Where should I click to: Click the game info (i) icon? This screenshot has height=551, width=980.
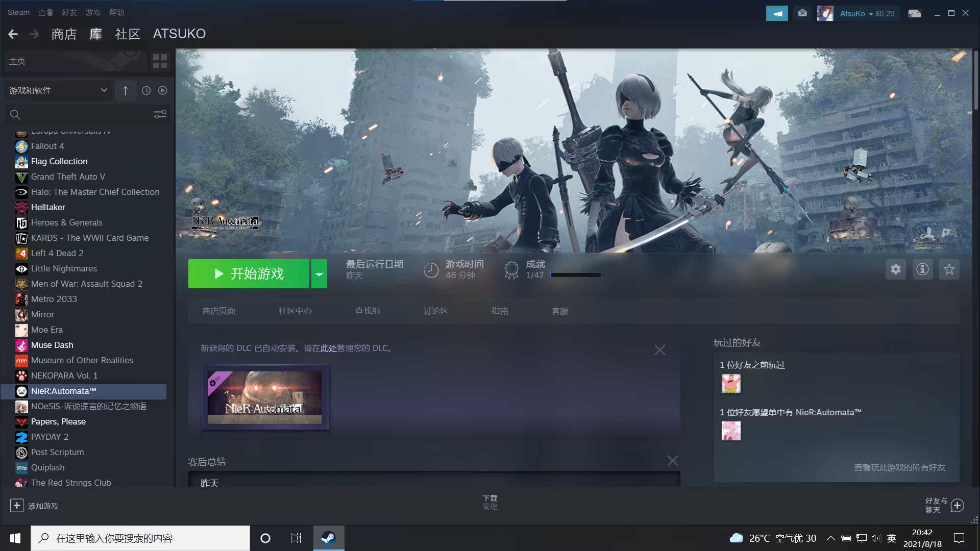pos(922,269)
